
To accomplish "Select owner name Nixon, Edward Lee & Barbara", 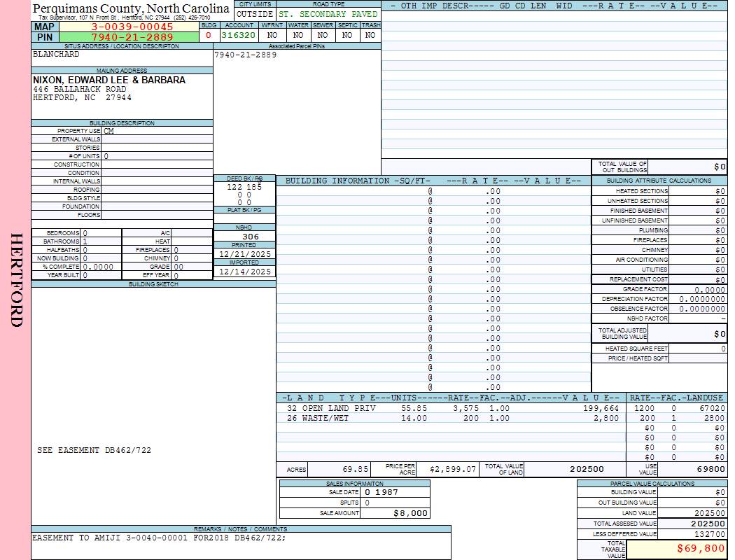I will (x=109, y=80).
